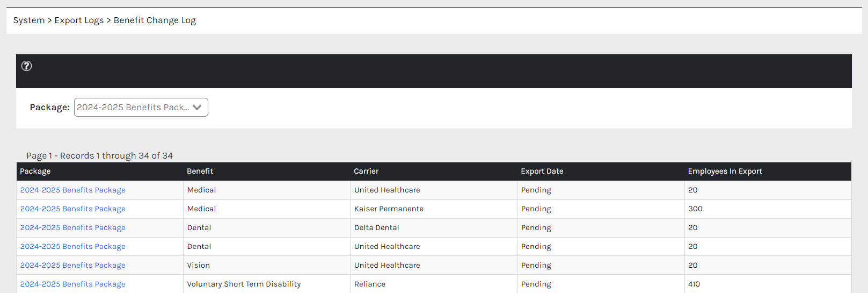Open package link for Kaiser Permanente row
Image resolution: width=868 pixels, height=293 pixels.
(73, 209)
